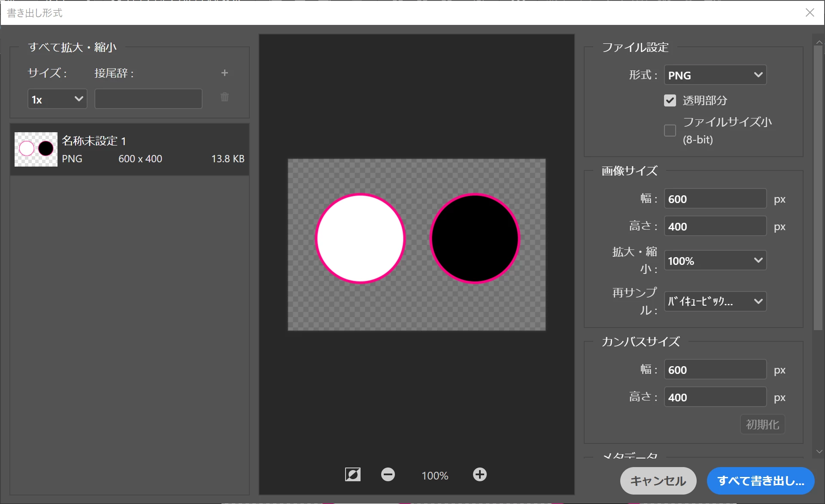
Task: Close the 書き出し形式 dialog
Action: tap(810, 12)
